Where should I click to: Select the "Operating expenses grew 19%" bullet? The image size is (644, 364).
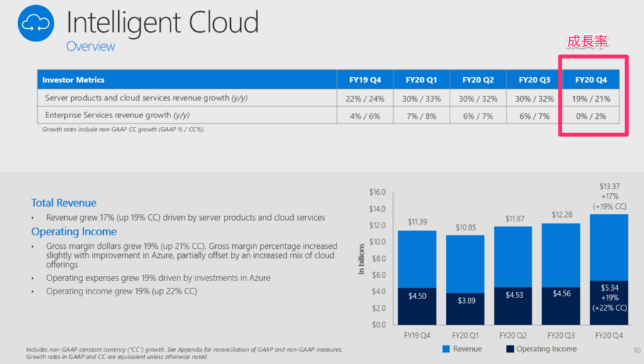158,278
